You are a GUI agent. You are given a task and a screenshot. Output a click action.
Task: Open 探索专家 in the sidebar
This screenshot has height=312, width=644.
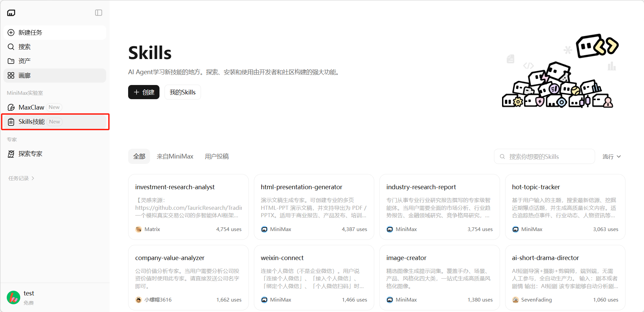click(x=30, y=154)
